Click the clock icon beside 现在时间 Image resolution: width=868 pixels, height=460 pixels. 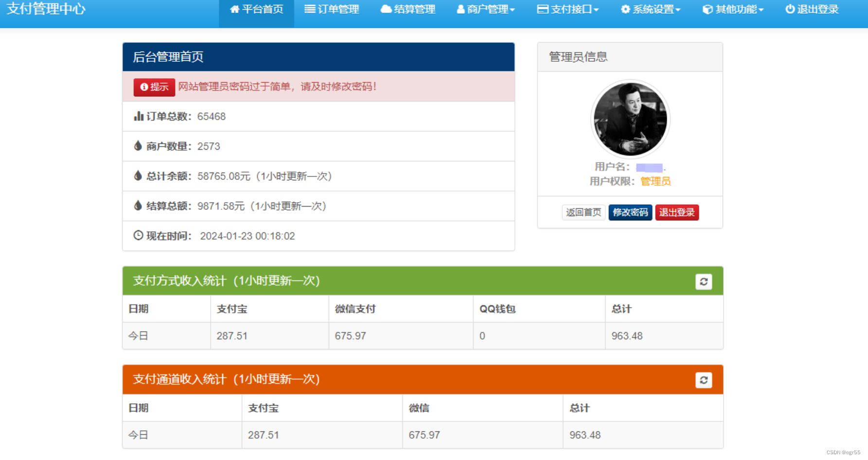138,236
